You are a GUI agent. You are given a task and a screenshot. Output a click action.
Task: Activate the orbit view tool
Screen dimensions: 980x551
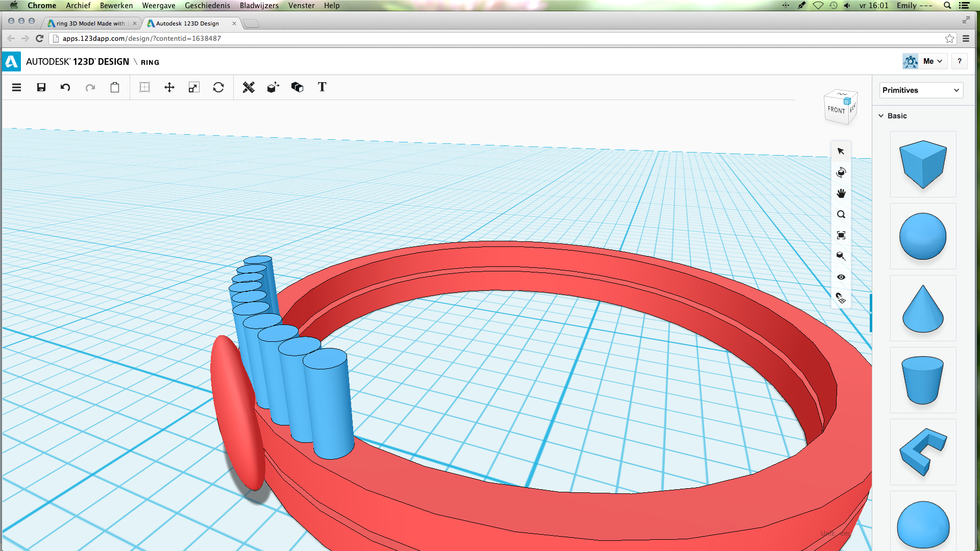(x=841, y=172)
